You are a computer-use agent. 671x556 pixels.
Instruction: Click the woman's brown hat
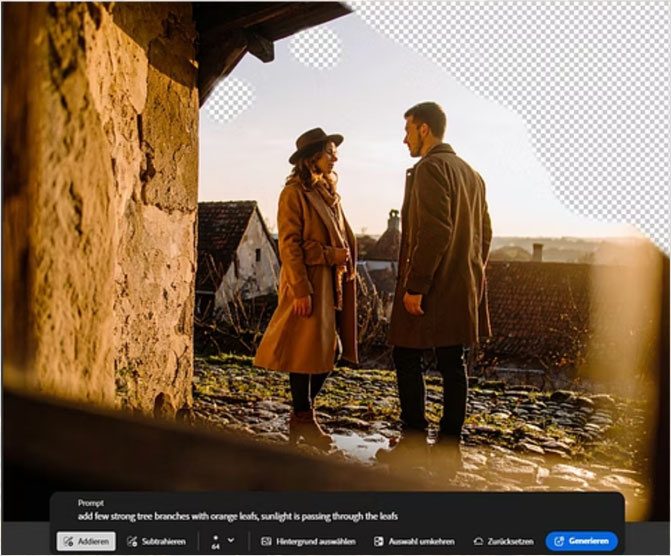(x=314, y=143)
